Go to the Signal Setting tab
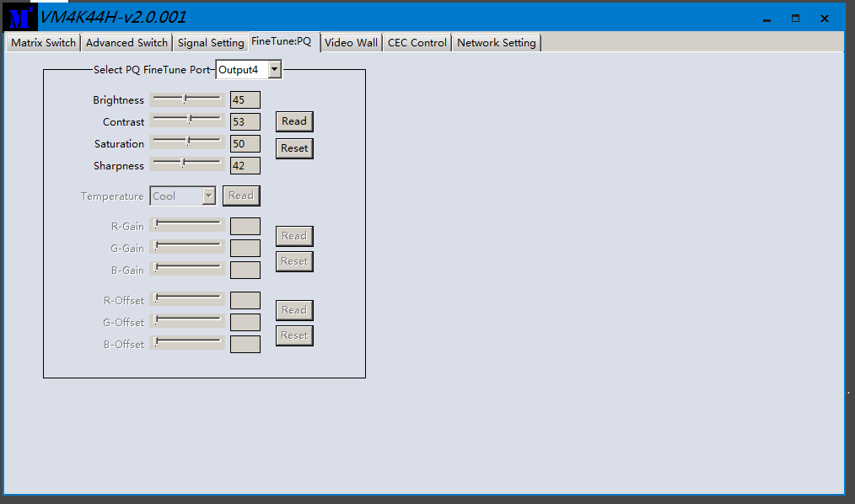 coord(210,43)
